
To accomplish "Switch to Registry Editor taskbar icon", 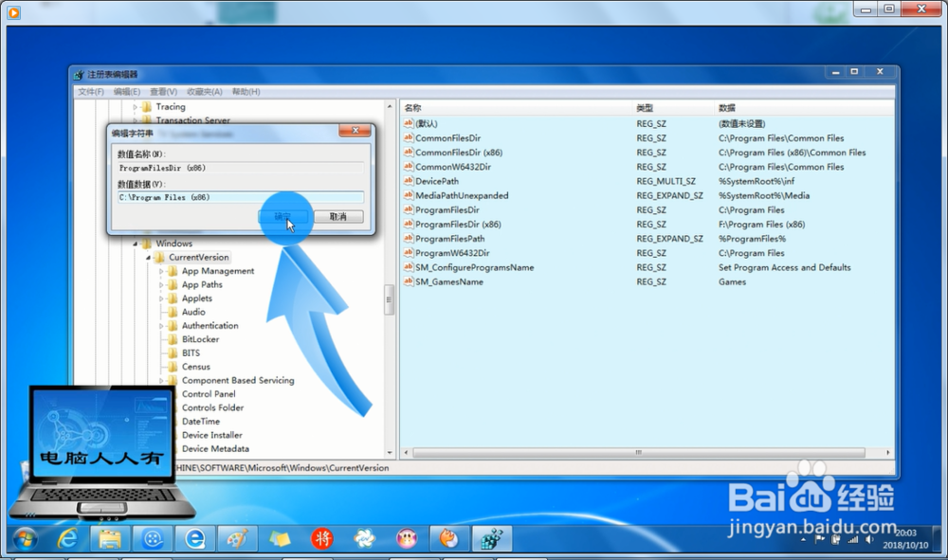I will 491,538.
